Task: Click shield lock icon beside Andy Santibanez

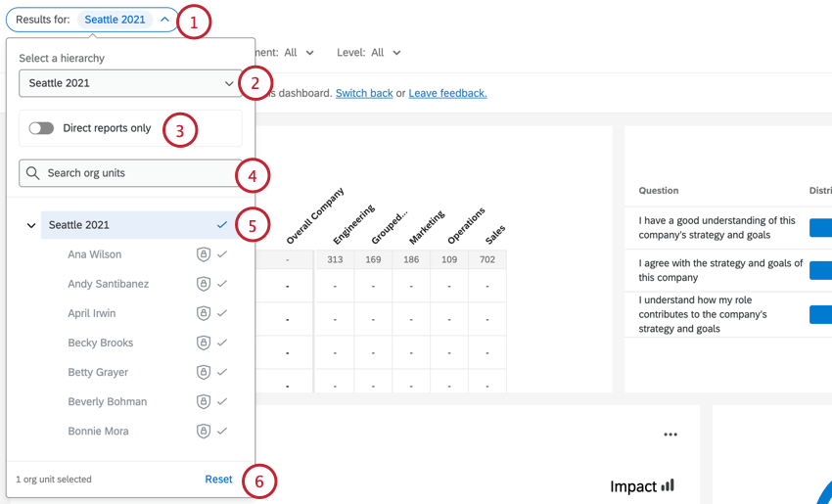Action: tap(204, 284)
